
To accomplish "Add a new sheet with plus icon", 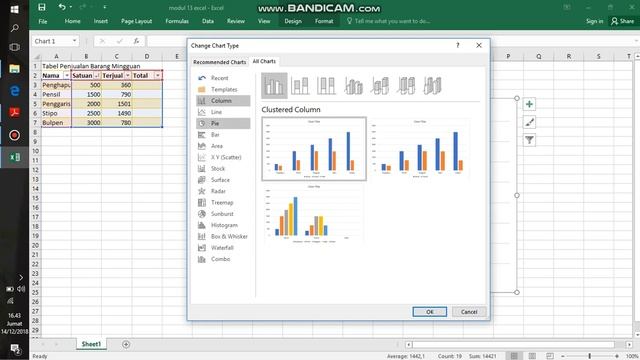I will pyautogui.click(x=126, y=344).
